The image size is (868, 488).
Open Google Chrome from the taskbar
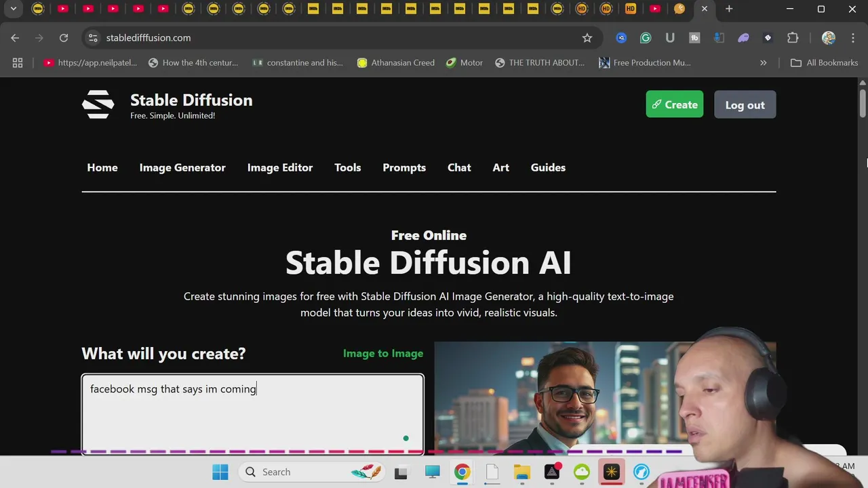tap(462, 472)
